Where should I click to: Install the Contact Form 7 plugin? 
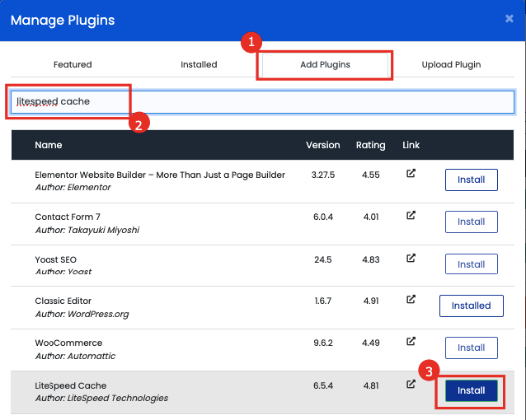[472, 222]
